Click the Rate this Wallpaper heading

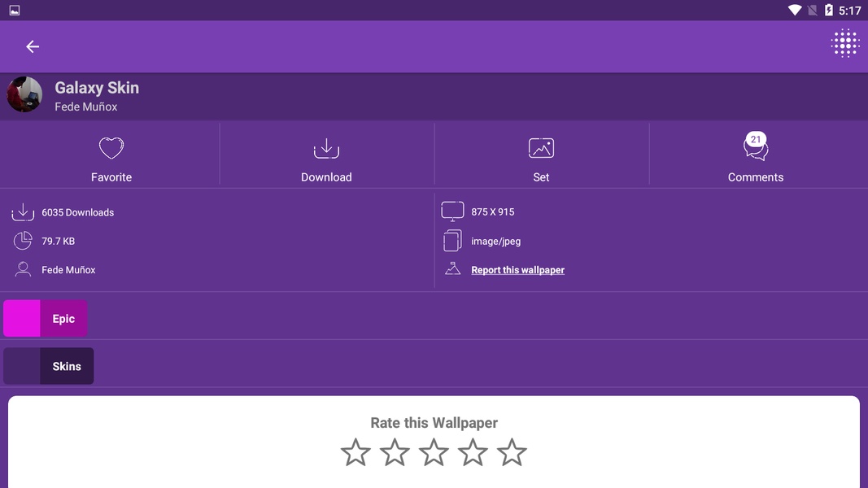click(x=434, y=423)
